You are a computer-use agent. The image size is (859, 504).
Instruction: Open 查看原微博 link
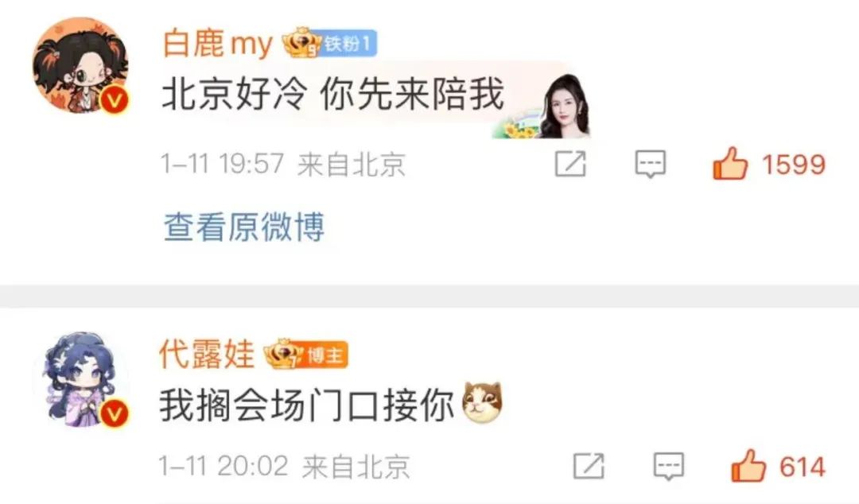[x=244, y=227]
